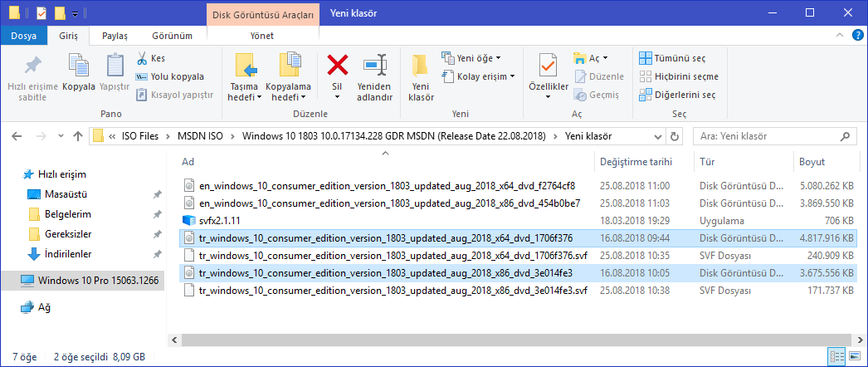Open the Yönet tab
This screenshot has width=868, height=367.
tap(262, 36)
